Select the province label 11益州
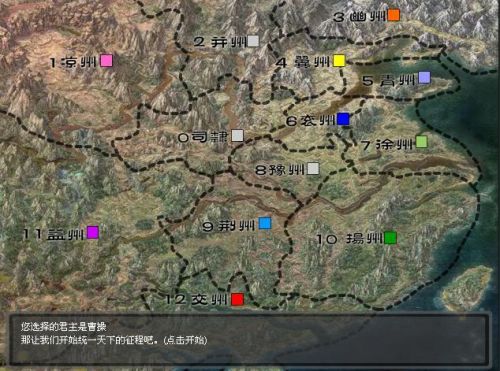The height and width of the screenshot is (371, 500). 53,234
